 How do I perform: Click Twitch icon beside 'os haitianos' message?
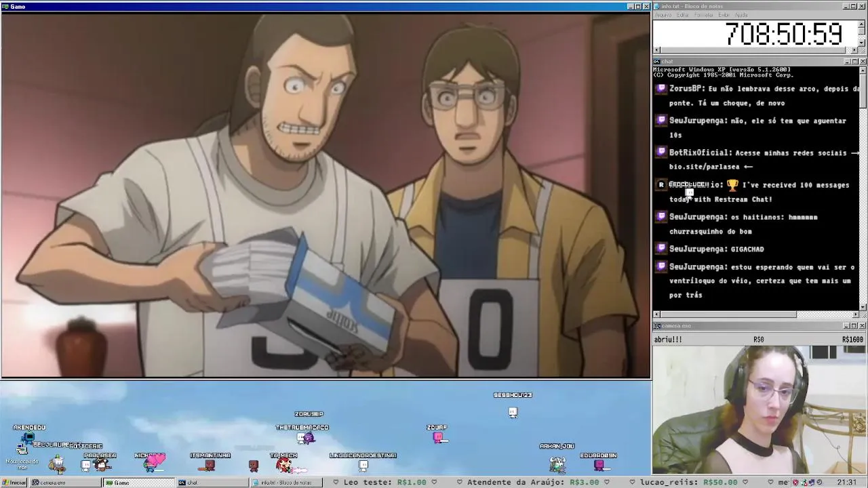pyautogui.click(x=661, y=217)
